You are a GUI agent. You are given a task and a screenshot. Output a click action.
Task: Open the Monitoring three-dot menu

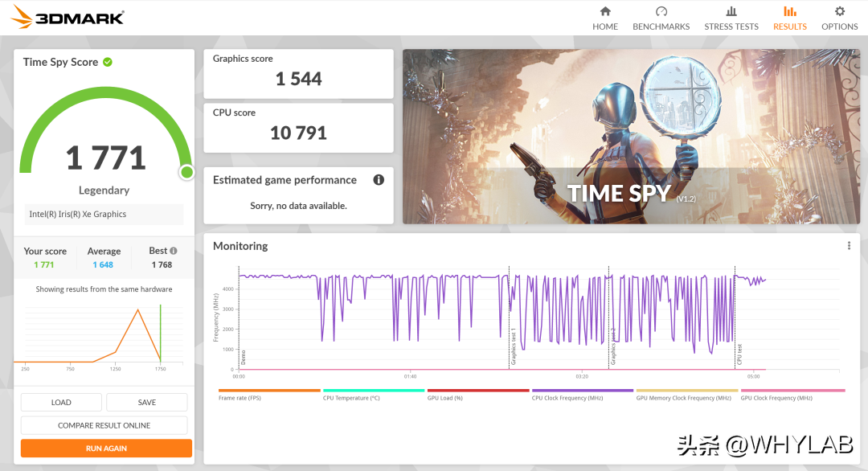coord(850,246)
